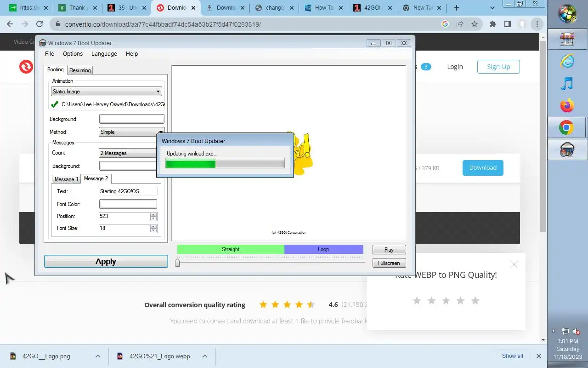The height and width of the screenshot is (368, 588).
Task: Open the tab search chevron
Action: pyautogui.click(x=492, y=8)
